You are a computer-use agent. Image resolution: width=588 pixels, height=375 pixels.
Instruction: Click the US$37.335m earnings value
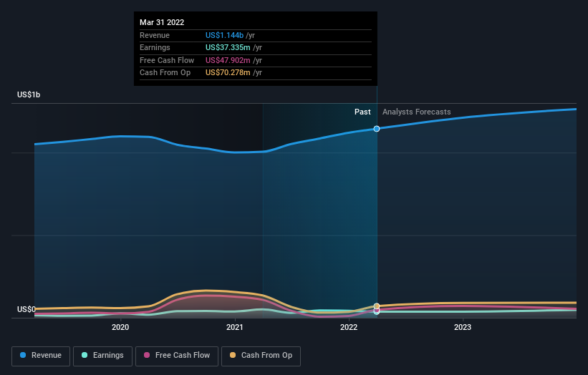coord(228,47)
